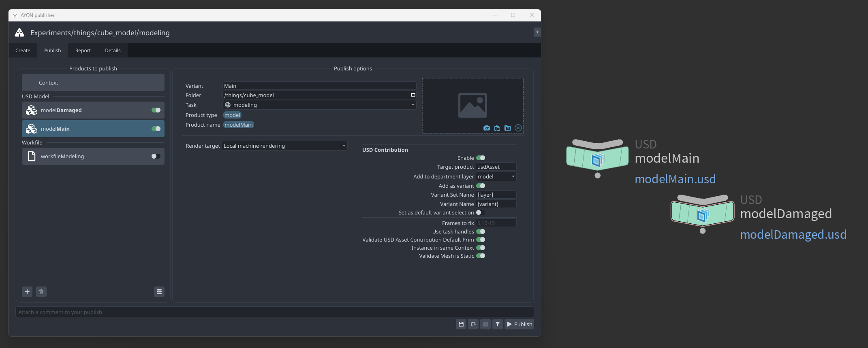Viewport: 868px width, 348px height.
Task: Switch to the Create tab
Action: 23,51
